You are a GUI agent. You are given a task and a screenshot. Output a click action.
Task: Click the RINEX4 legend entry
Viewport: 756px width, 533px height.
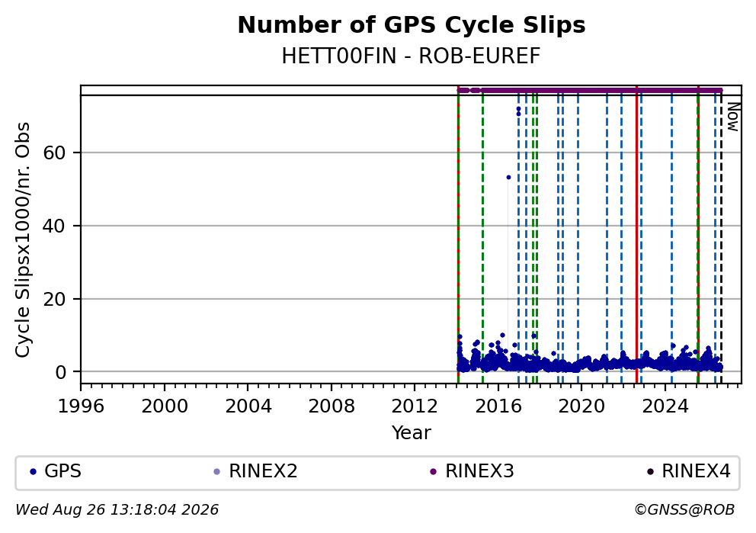point(688,471)
